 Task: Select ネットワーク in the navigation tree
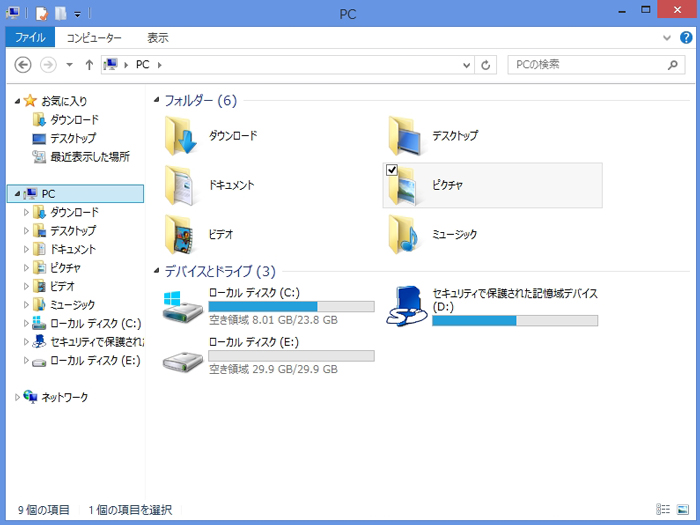56,397
